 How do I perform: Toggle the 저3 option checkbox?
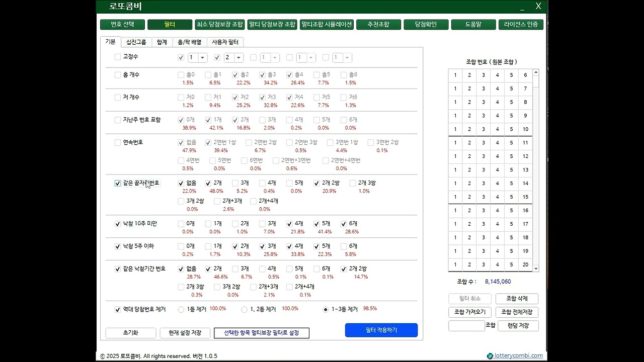click(262, 98)
